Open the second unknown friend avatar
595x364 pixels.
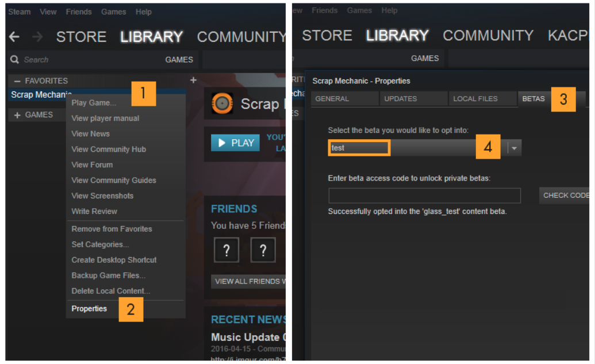click(x=263, y=250)
